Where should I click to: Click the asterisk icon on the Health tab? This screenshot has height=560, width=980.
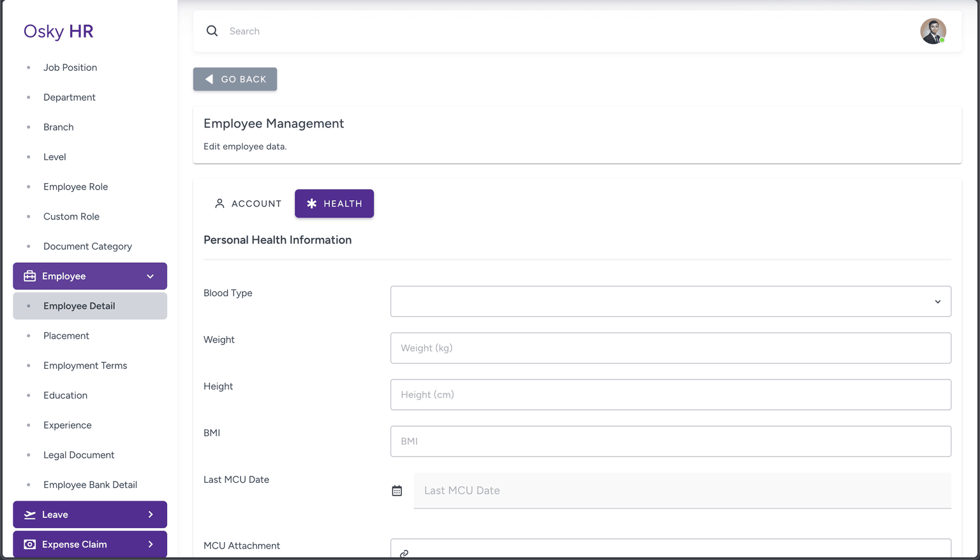pos(311,203)
